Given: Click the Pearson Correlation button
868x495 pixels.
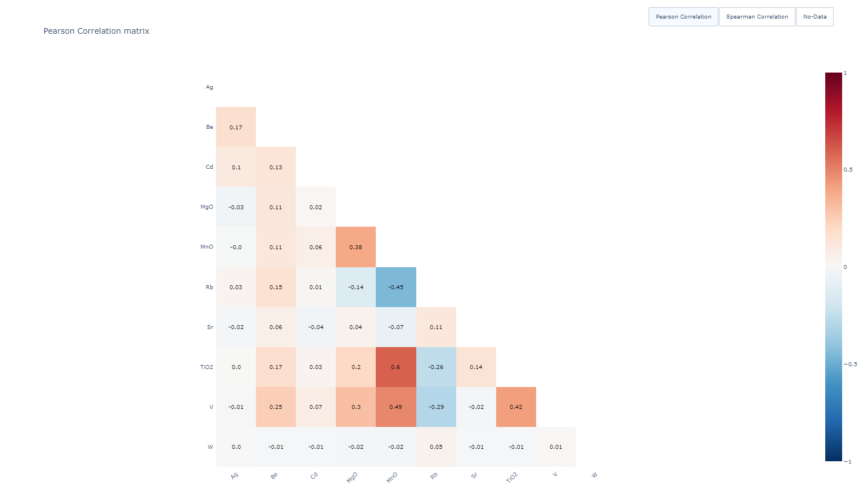Looking at the screenshot, I should point(683,17).
